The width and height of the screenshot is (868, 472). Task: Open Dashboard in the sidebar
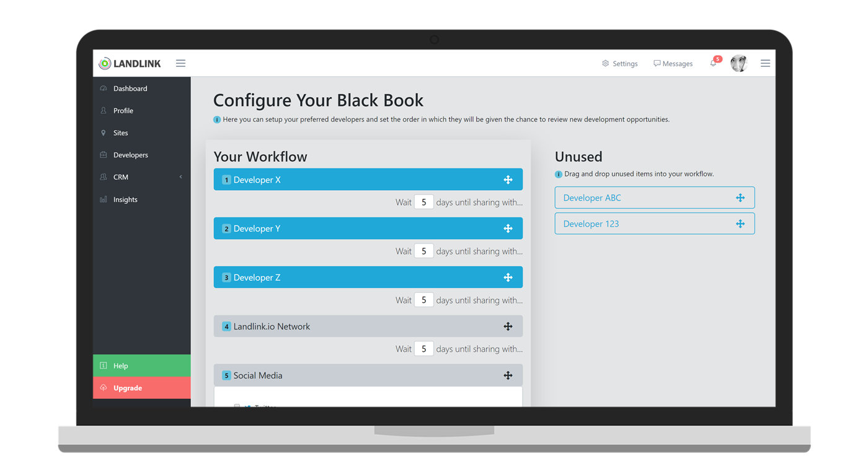[x=130, y=89]
